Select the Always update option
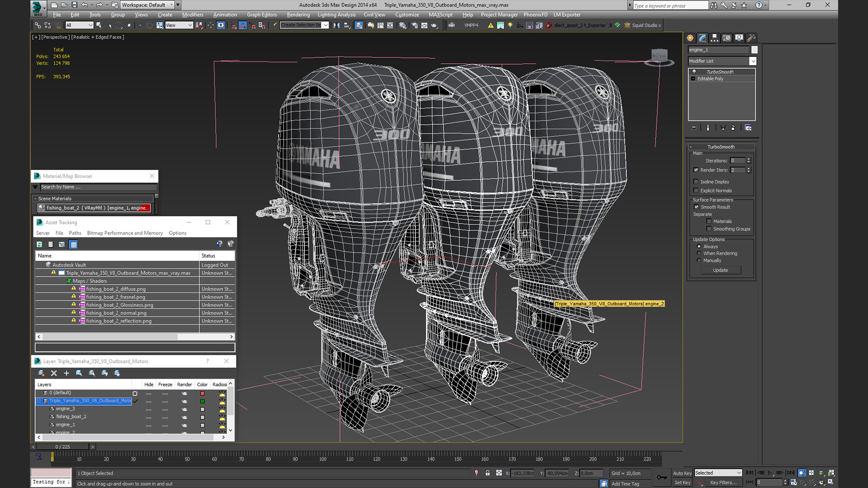The image size is (868, 488). [x=699, y=247]
